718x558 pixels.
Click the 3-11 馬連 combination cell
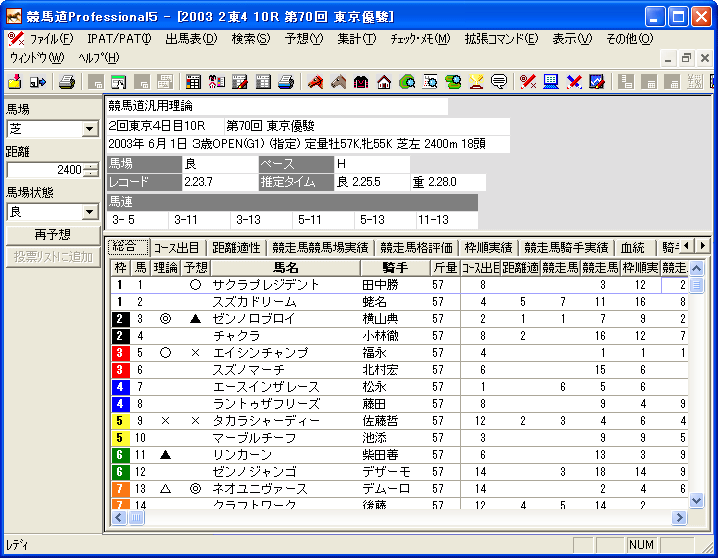pyautogui.click(x=199, y=220)
